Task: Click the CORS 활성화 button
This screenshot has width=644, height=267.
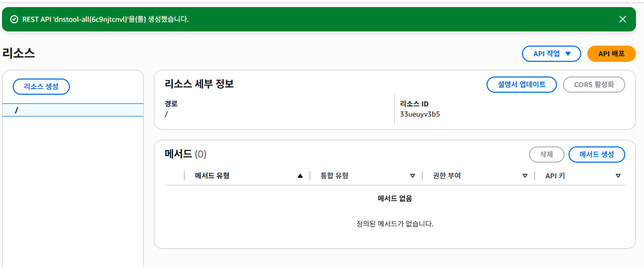Action: tap(594, 85)
